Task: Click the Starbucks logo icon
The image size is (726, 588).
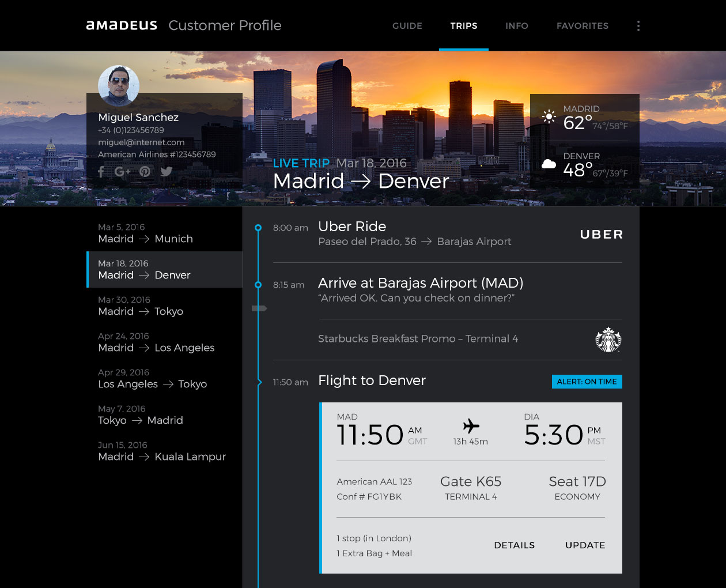Action: 608,339
